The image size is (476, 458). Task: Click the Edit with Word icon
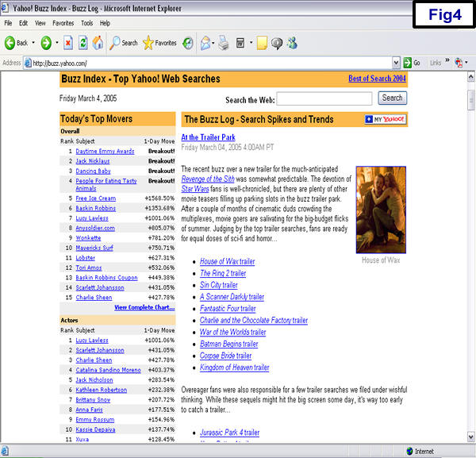pyautogui.click(x=240, y=43)
